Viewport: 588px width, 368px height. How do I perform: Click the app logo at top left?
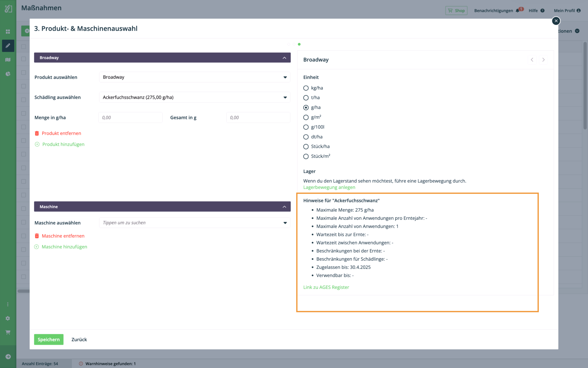point(8,9)
